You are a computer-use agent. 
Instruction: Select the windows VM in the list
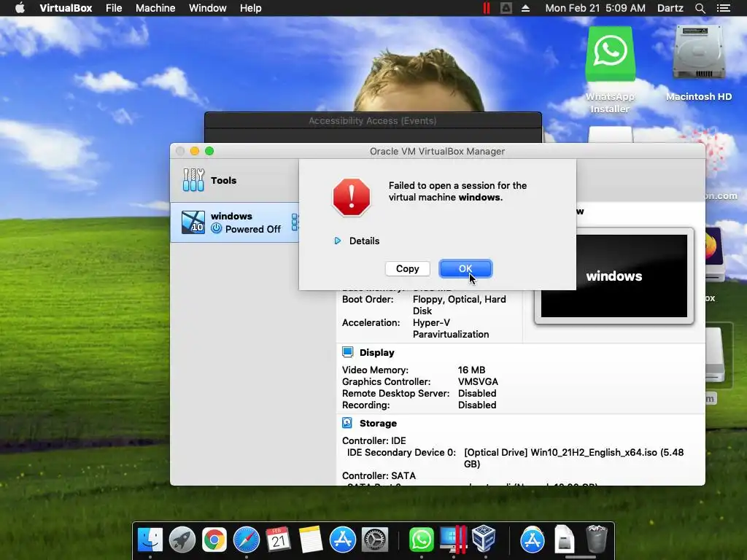coord(234,222)
